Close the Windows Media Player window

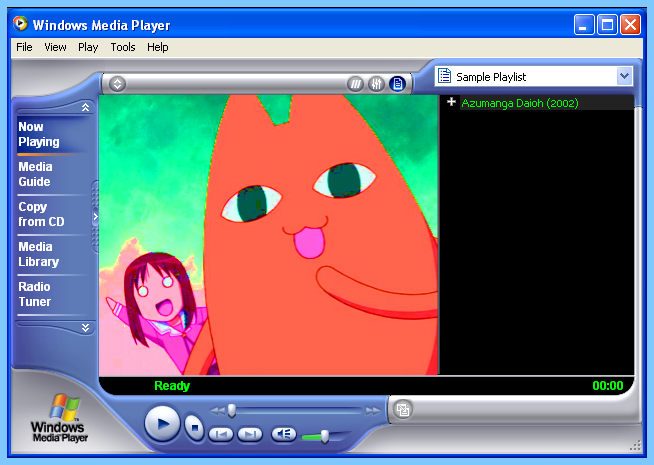tap(630, 25)
